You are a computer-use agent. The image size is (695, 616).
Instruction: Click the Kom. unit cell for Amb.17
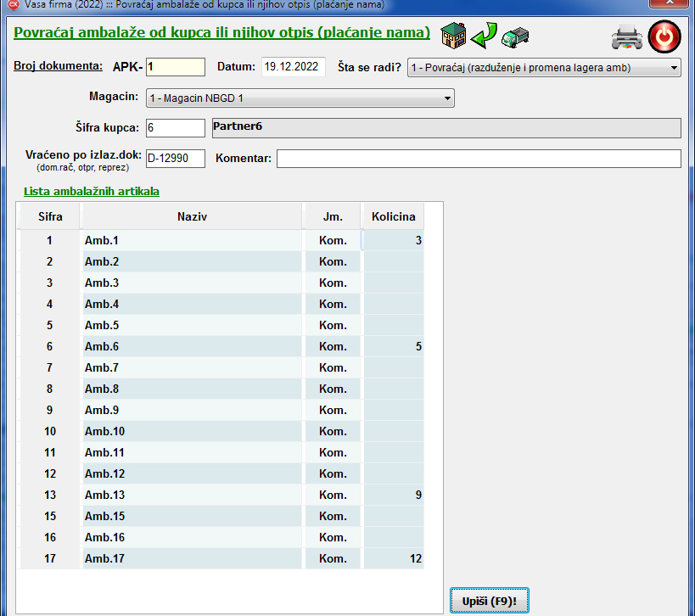point(333,559)
